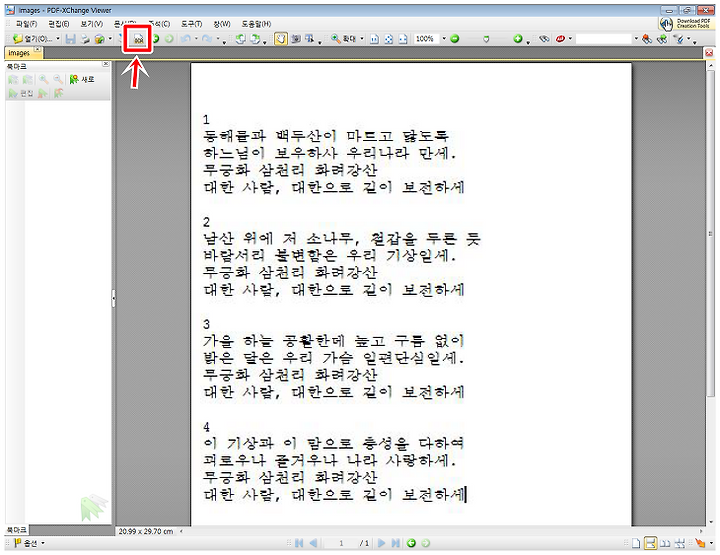Click Download PDF Creation Tools link

coord(685,23)
